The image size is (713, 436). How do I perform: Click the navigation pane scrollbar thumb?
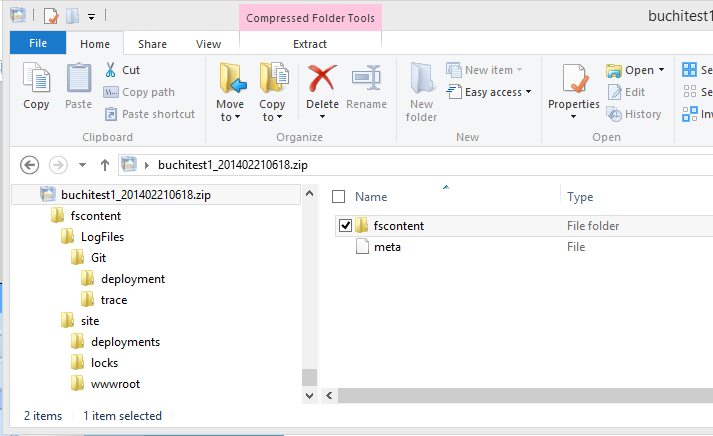(x=310, y=377)
